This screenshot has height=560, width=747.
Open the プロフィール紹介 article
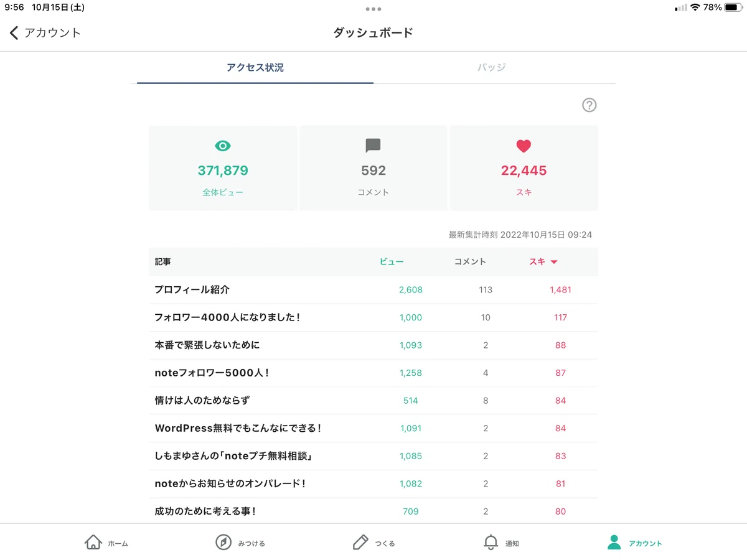[192, 289]
